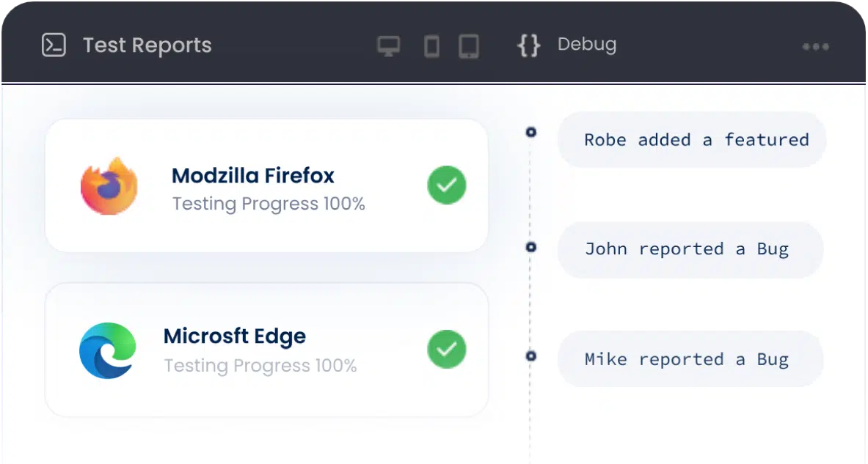Switch to desktop monitor preview icon
868x464 pixels.
coord(389,46)
